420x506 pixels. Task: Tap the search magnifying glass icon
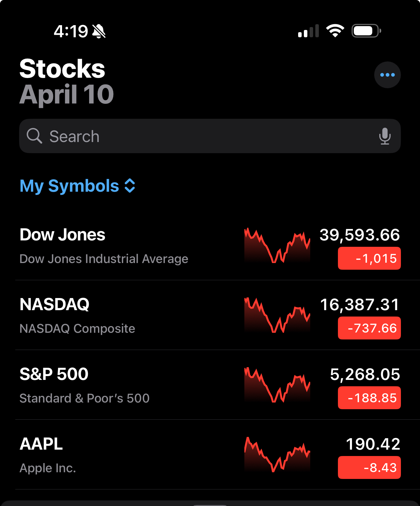(34, 136)
